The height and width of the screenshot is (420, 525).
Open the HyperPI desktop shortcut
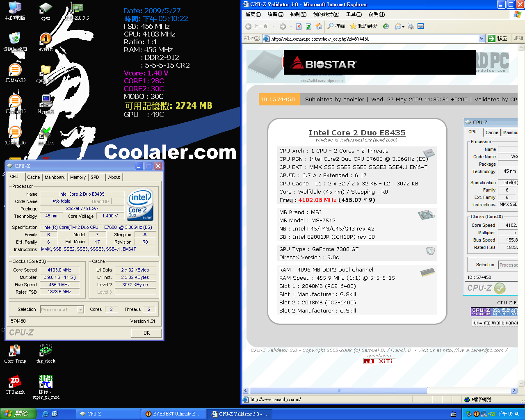pyautogui.click(x=46, y=104)
